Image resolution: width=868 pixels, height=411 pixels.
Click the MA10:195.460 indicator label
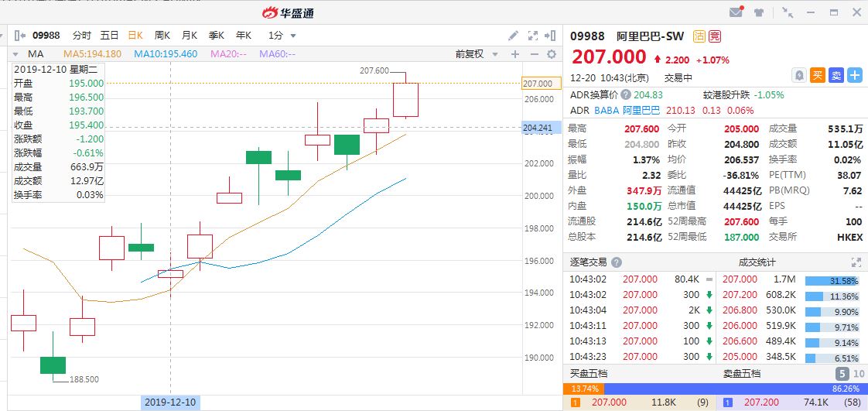166,53
